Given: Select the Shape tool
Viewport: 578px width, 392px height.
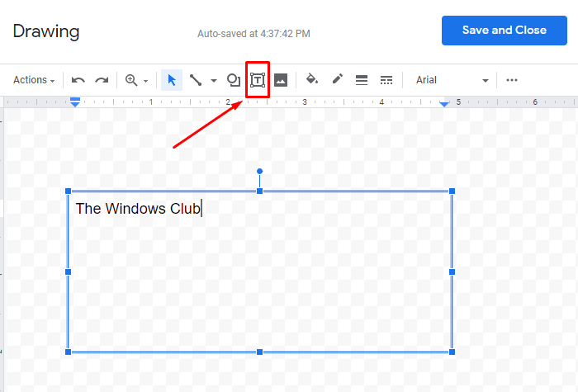Looking at the screenshot, I should tap(234, 80).
